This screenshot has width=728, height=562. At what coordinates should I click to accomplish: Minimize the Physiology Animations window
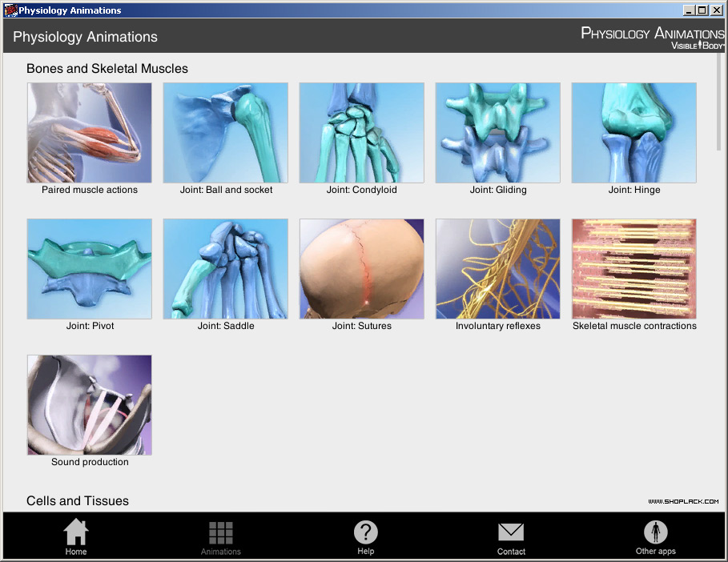[689, 10]
